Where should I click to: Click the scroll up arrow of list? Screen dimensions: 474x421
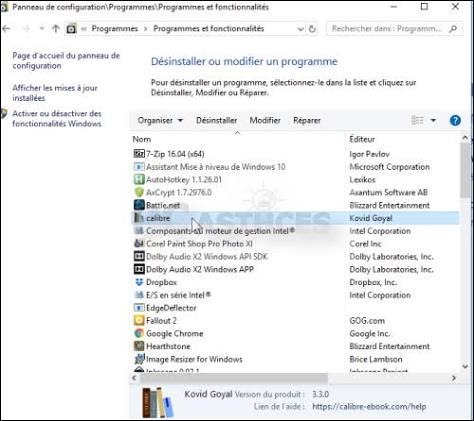tap(465, 137)
